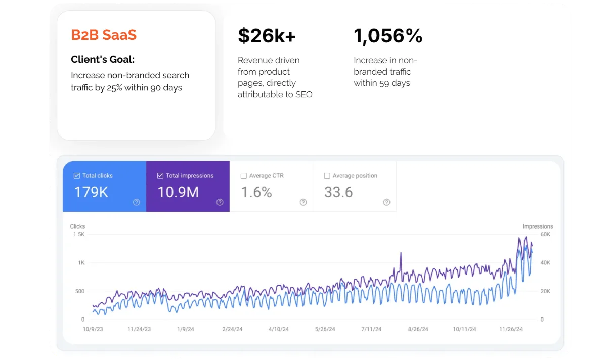Click the 1.5K clicks axis tick

[79, 235]
